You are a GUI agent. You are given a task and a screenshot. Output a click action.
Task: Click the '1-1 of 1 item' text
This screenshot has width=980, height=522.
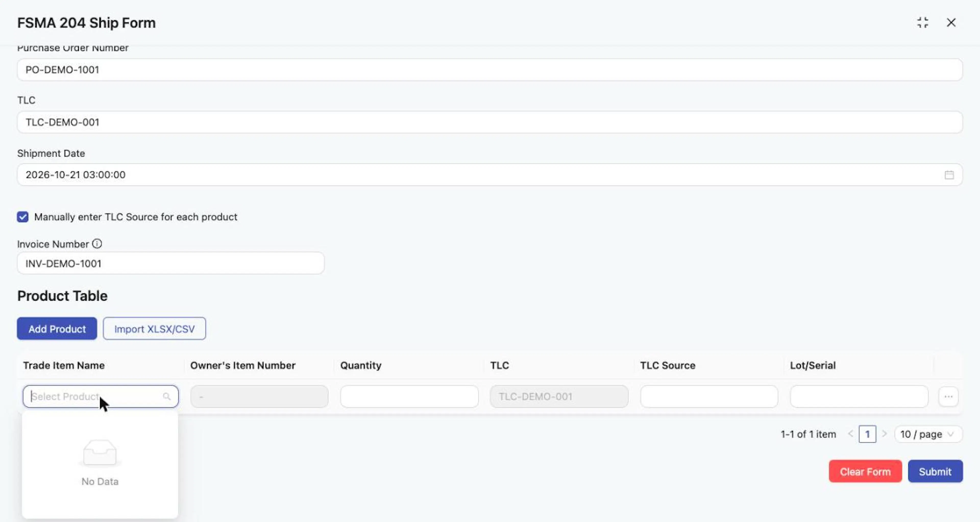tap(808, 434)
